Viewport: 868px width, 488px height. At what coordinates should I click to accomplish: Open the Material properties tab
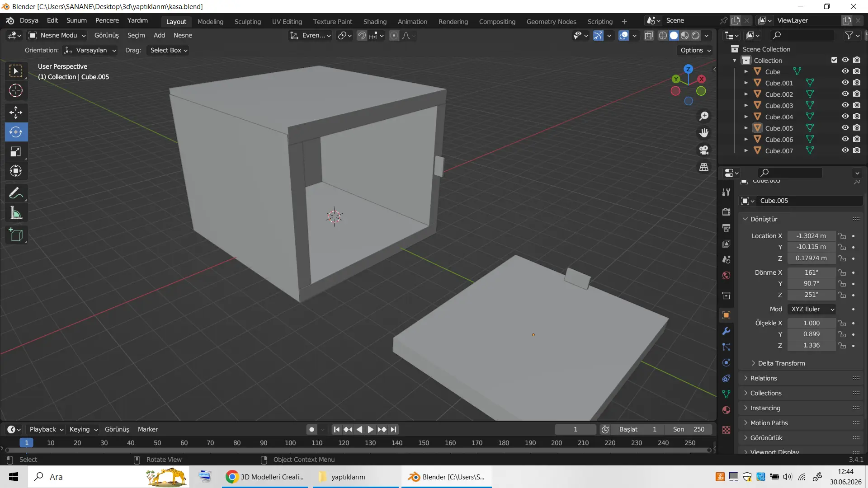[726, 410]
